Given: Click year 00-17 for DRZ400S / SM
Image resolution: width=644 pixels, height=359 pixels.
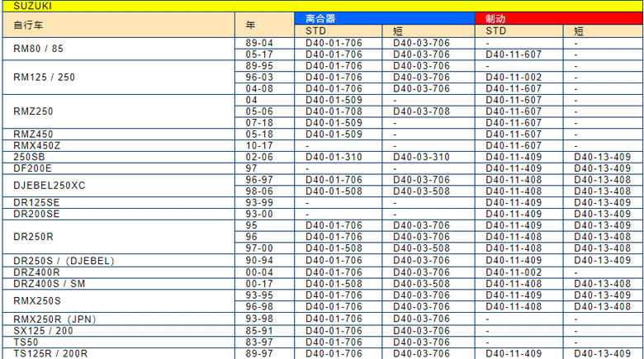Looking at the screenshot, I should pyautogui.click(x=259, y=284).
